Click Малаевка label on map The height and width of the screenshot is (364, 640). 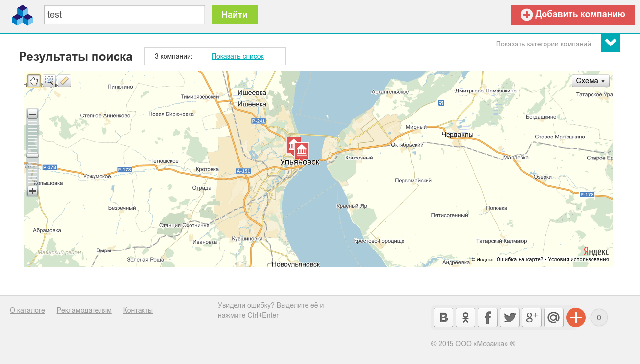click(517, 158)
